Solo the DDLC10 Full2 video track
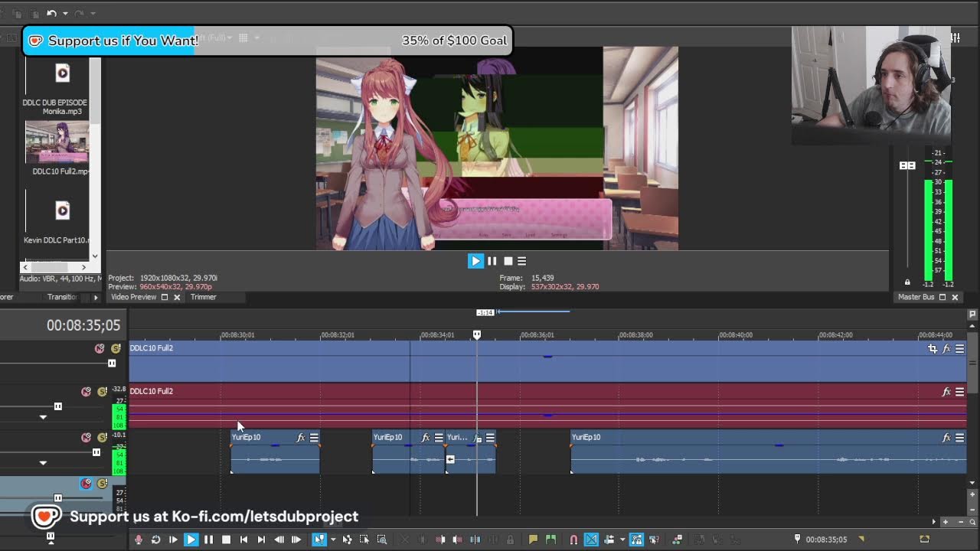 pos(116,348)
